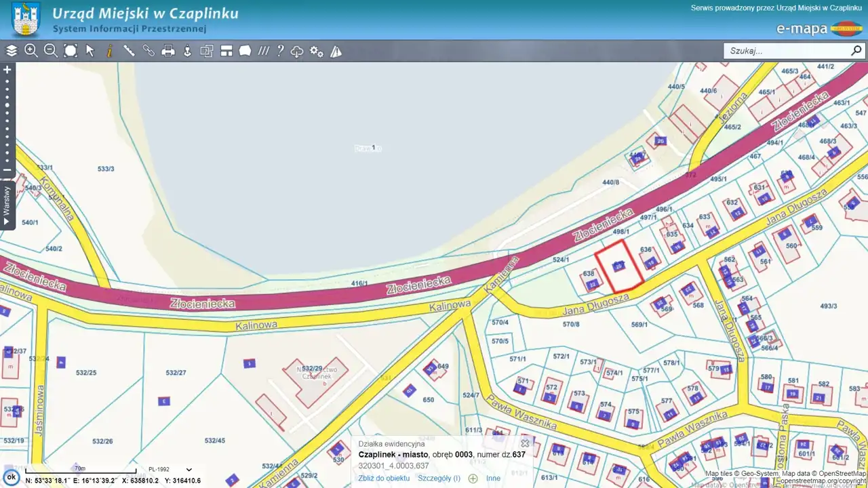Select the zoom in magnifier tool
Viewport: 868px width, 488px height.
pyautogui.click(x=31, y=51)
